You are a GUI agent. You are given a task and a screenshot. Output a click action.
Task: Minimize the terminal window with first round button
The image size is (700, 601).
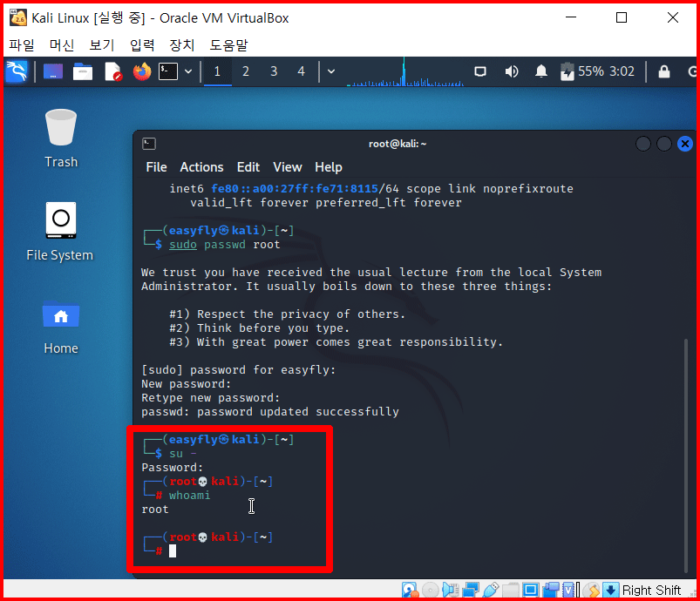642,144
